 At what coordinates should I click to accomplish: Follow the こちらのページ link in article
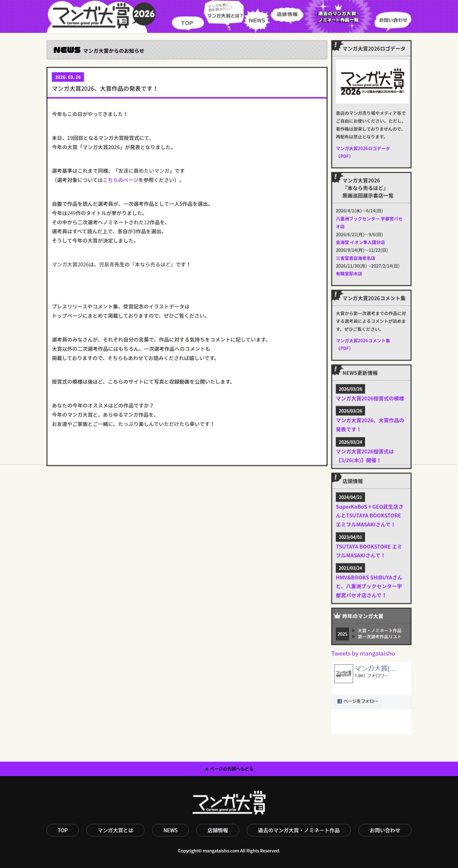(x=120, y=180)
